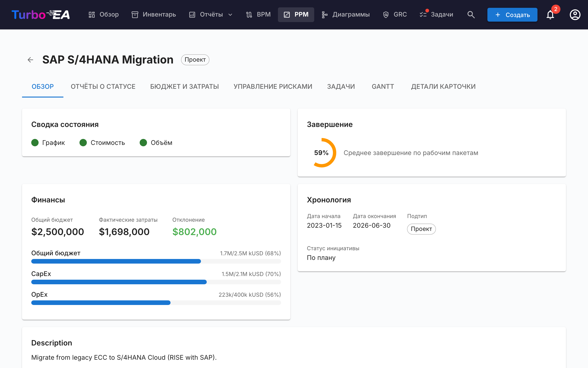The image size is (588, 368).
Task: Open search with the magnifier icon
Action: pyautogui.click(x=471, y=14)
